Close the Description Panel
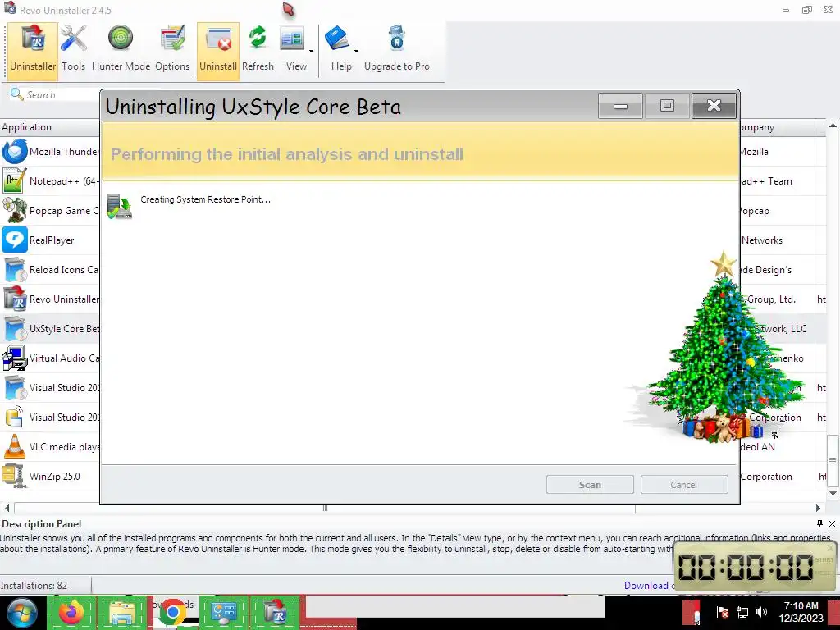Image resolution: width=840 pixels, height=630 pixels. (x=832, y=523)
